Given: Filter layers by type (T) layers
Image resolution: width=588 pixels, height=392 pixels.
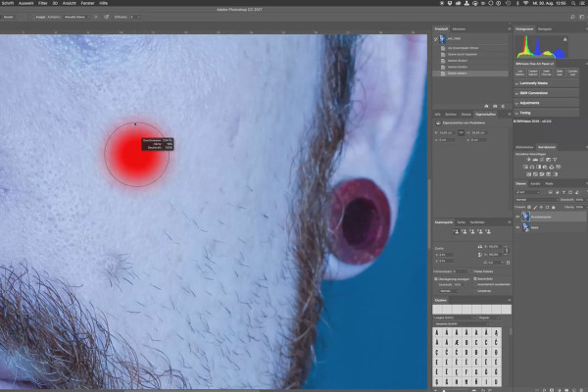Looking at the screenshot, I should 563,192.
